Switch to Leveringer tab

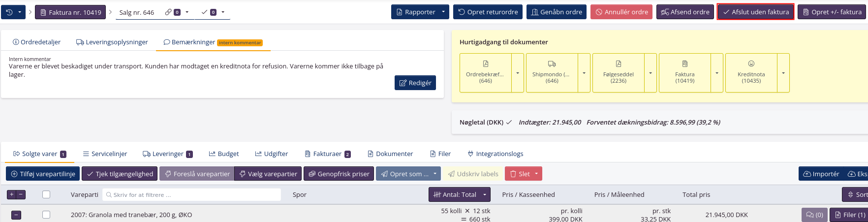point(167,154)
